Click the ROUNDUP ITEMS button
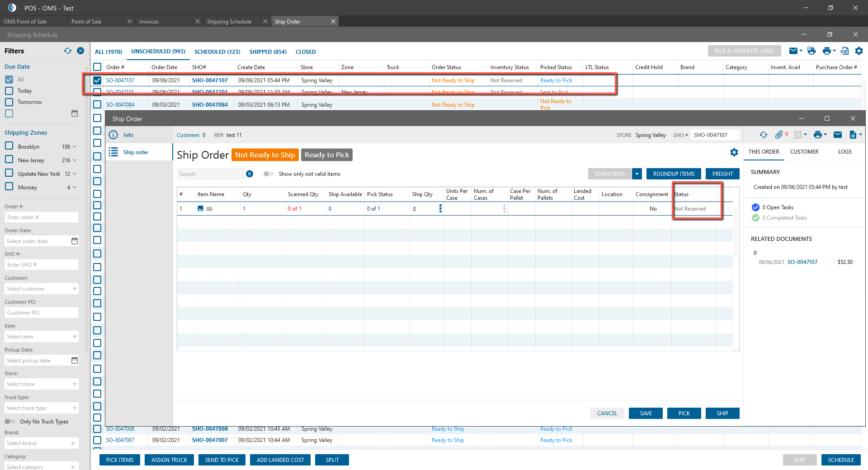 coord(674,174)
